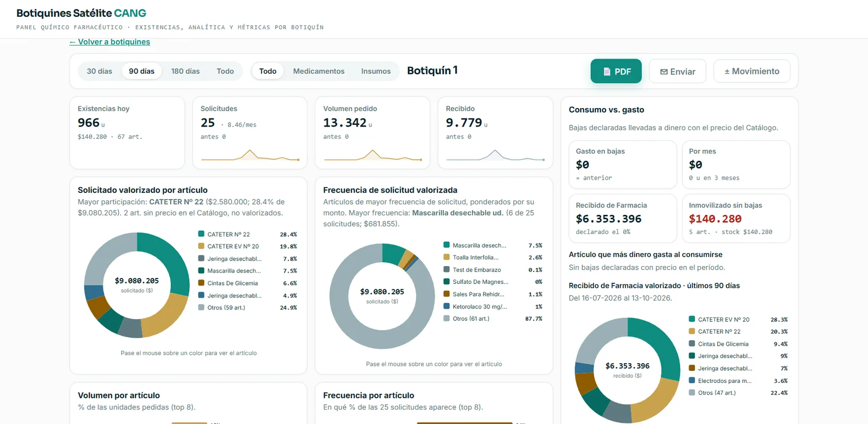The height and width of the screenshot is (424, 868).
Task: Open the ± Movimiento button
Action: click(x=751, y=71)
